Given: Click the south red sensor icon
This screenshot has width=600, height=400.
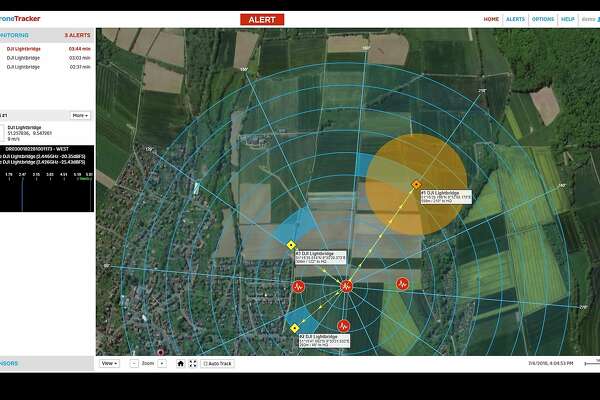Looking at the screenshot, I should pyautogui.click(x=344, y=326).
